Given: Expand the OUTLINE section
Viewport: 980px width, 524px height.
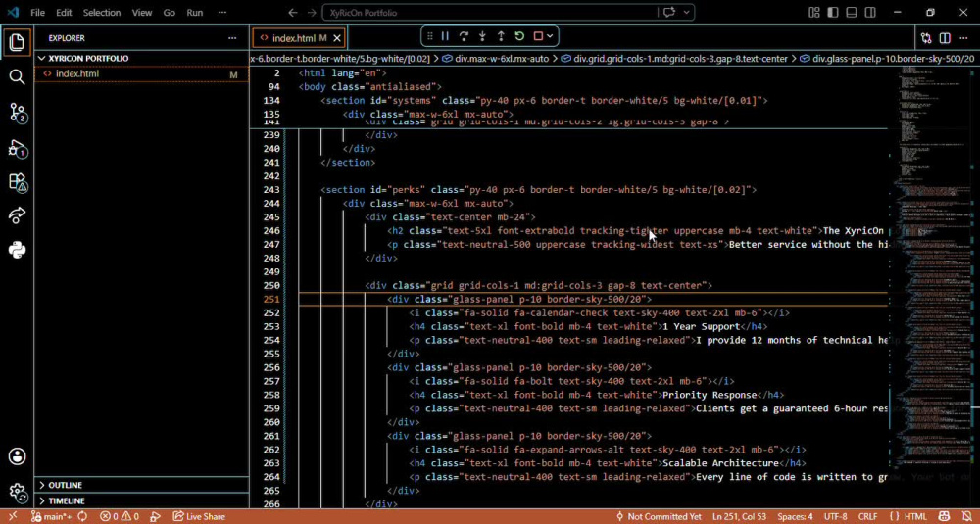Looking at the screenshot, I should click(x=141, y=485).
